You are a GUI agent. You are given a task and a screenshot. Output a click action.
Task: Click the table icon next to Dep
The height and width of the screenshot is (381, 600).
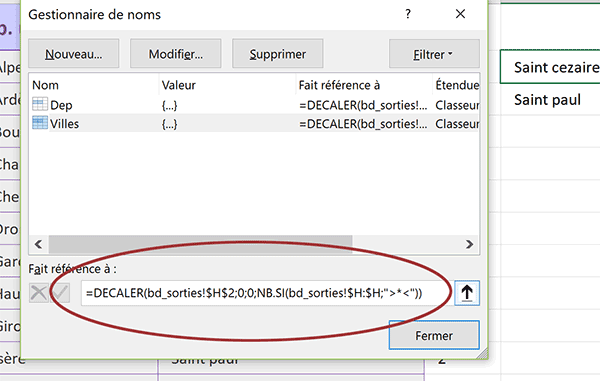(40, 104)
